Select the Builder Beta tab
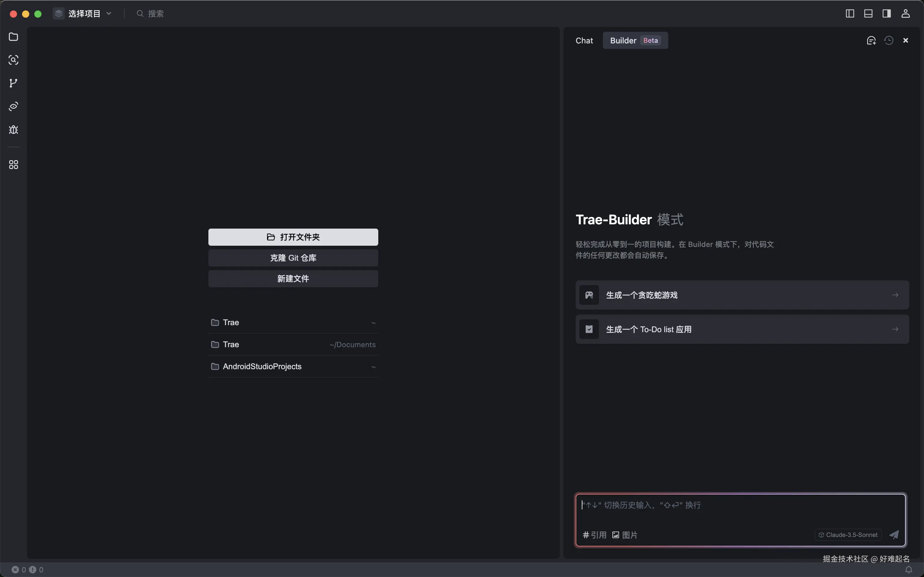This screenshot has height=577, width=924. (635, 40)
